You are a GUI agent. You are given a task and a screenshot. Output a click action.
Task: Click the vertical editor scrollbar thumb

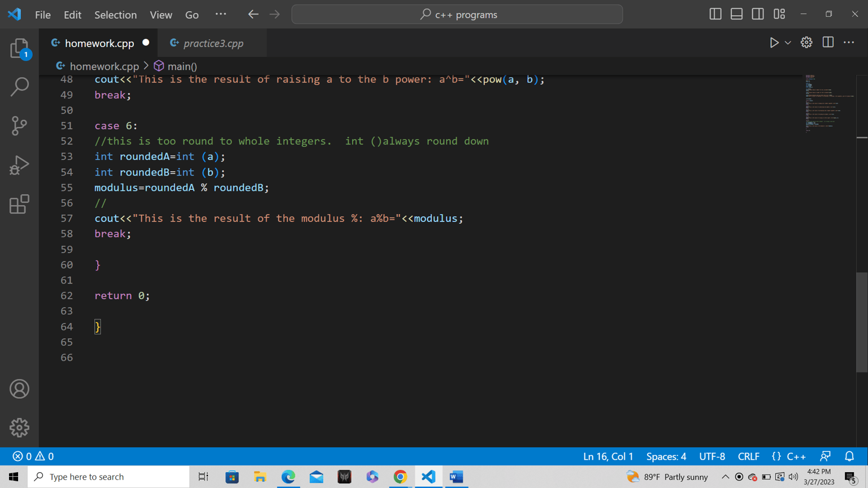pyautogui.click(x=862, y=322)
